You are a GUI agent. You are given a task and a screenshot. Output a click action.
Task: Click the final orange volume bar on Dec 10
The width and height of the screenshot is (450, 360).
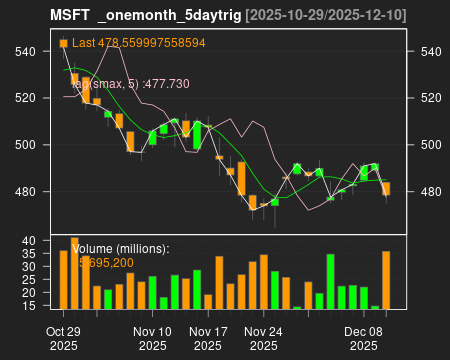(x=386, y=280)
